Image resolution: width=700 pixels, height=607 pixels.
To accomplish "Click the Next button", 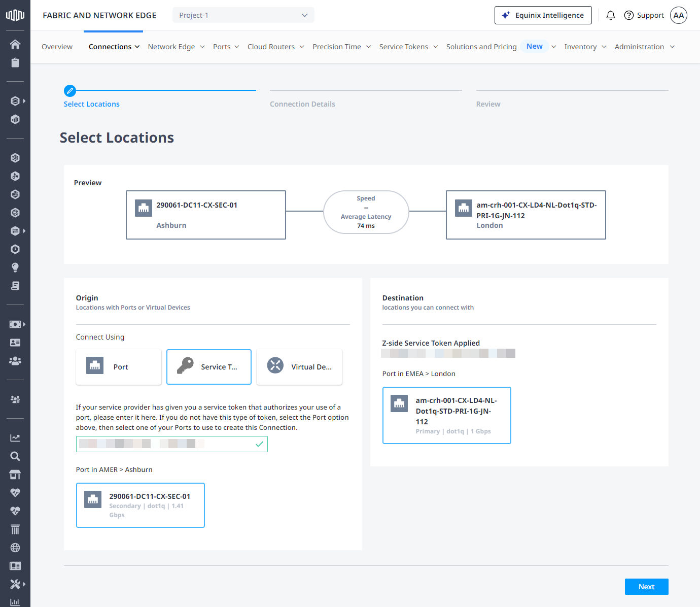I will (x=647, y=587).
